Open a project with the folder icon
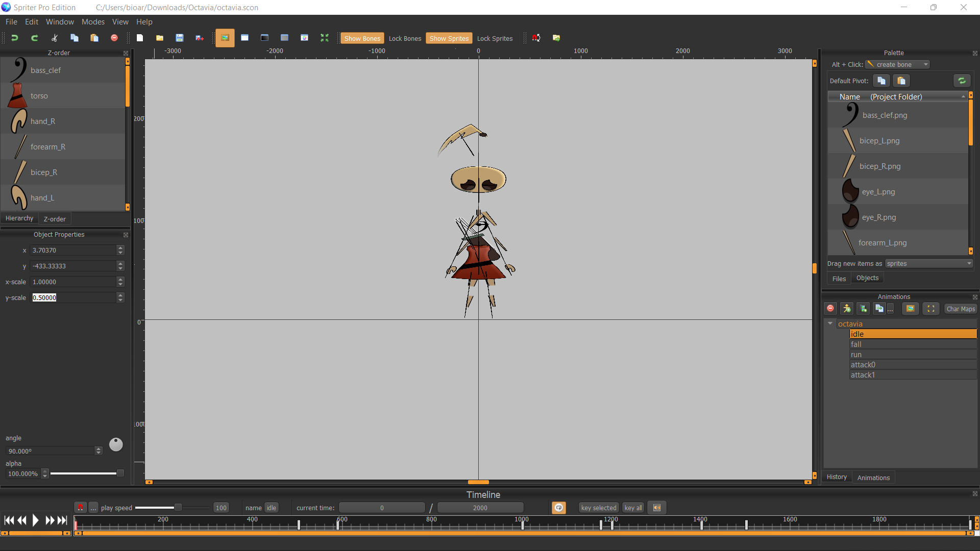This screenshot has height=551, width=980. pyautogui.click(x=160, y=38)
